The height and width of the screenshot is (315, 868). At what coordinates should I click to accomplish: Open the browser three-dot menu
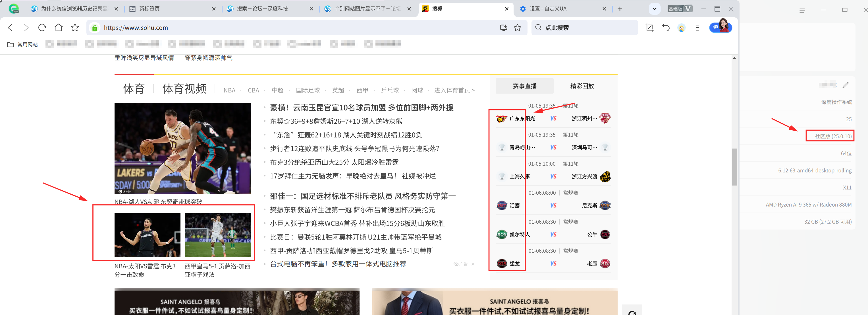click(x=697, y=28)
